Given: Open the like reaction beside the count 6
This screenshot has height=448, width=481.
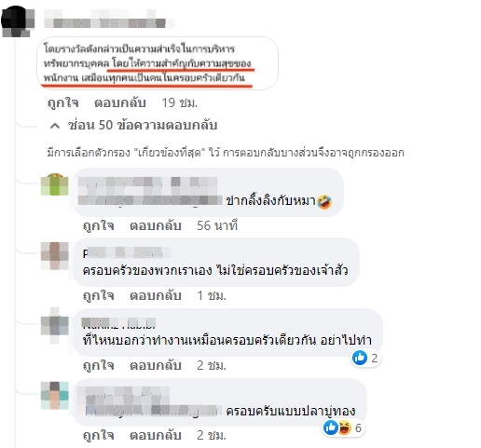Looking at the screenshot, I should click(331, 428).
